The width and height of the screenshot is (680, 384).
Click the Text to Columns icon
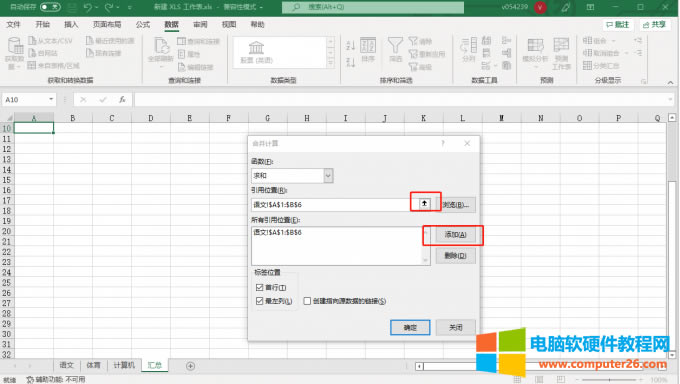[x=468, y=45]
